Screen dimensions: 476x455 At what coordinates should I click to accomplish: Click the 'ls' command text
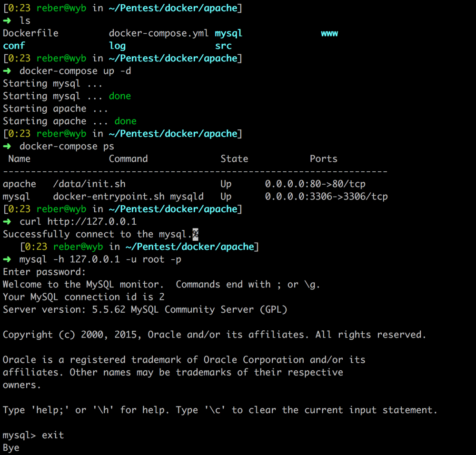(25, 20)
